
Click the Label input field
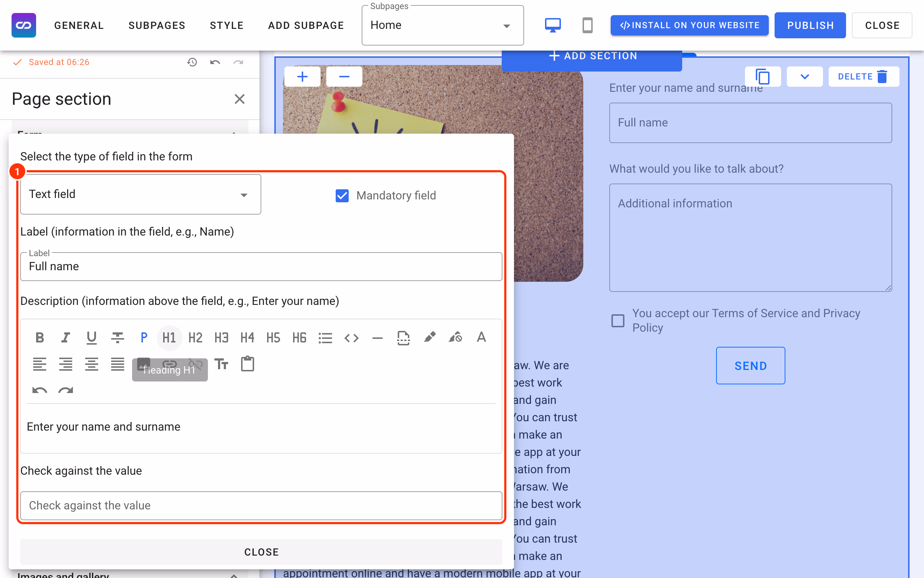coord(261,267)
